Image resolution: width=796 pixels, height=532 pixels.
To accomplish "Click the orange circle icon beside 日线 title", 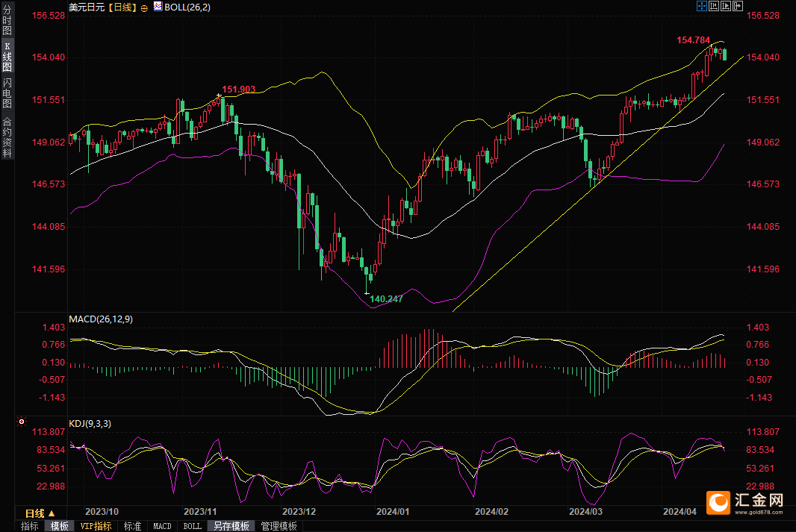I will (144, 8).
